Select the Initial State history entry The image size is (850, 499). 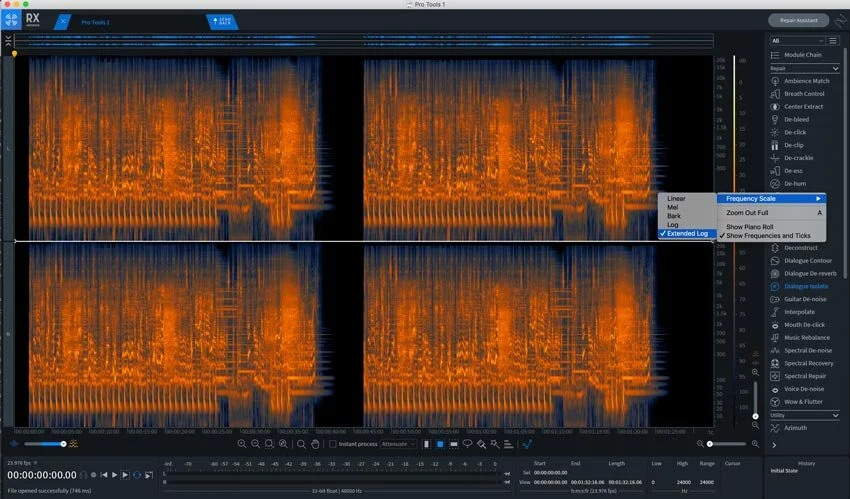[783, 471]
